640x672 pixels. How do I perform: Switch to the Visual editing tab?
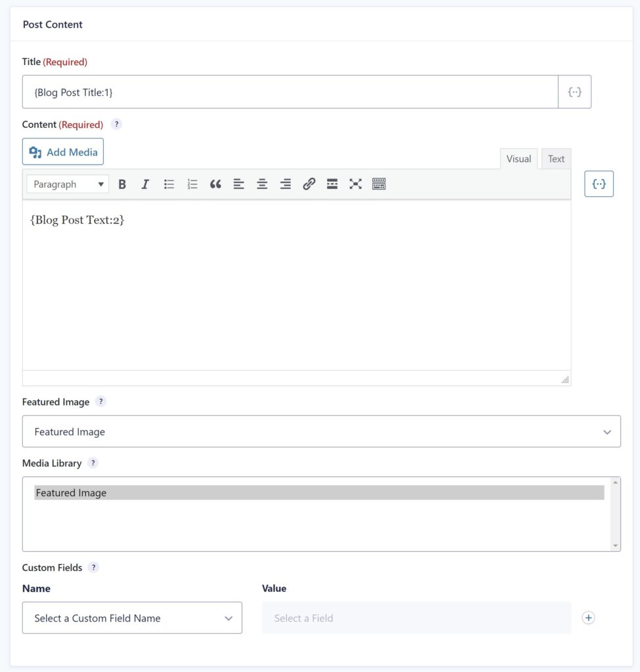518,158
